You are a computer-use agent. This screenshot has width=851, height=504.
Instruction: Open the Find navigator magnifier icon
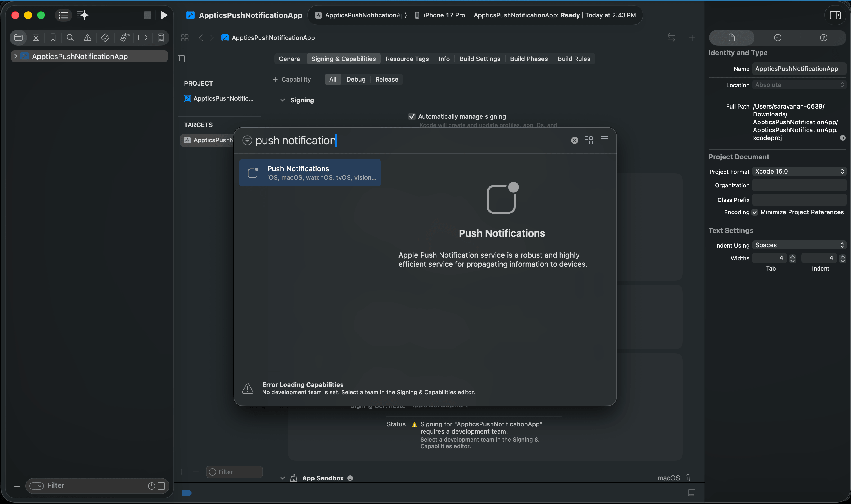point(70,38)
